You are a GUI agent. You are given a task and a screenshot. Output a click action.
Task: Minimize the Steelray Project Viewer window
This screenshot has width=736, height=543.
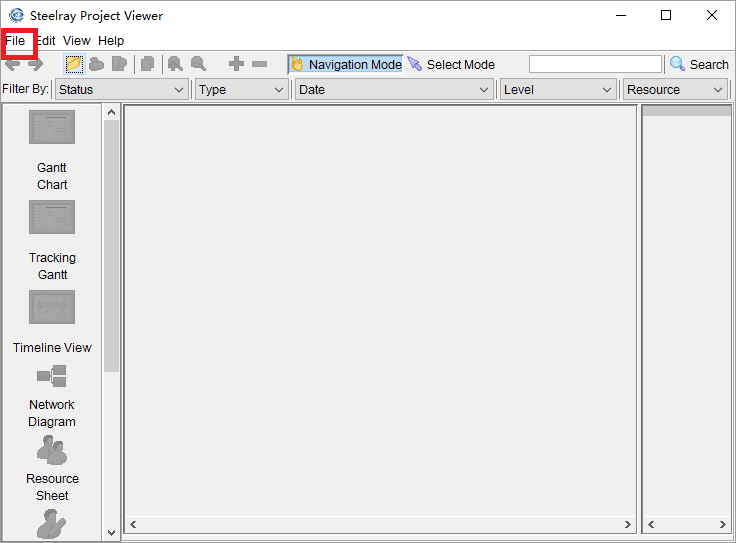click(x=621, y=15)
